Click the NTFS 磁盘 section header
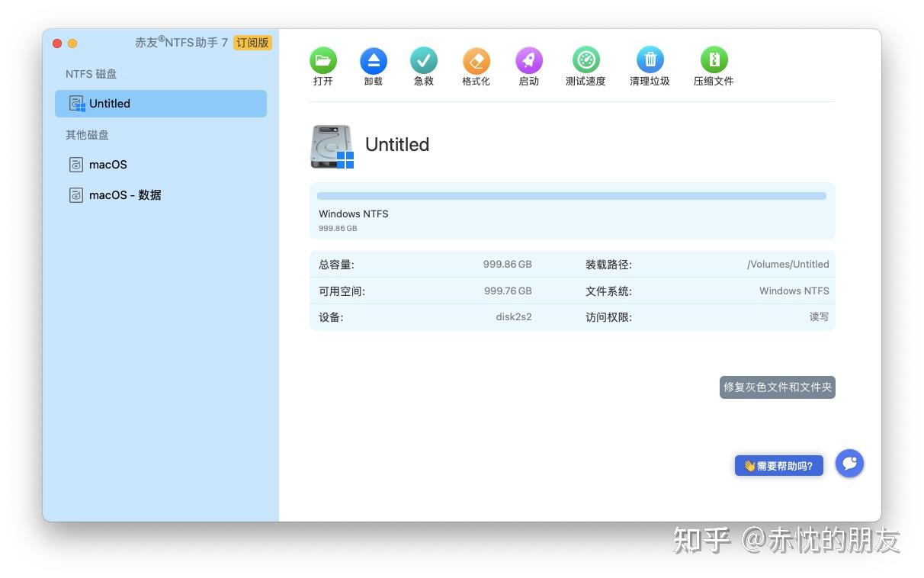The image size is (924, 578). coord(84,73)
